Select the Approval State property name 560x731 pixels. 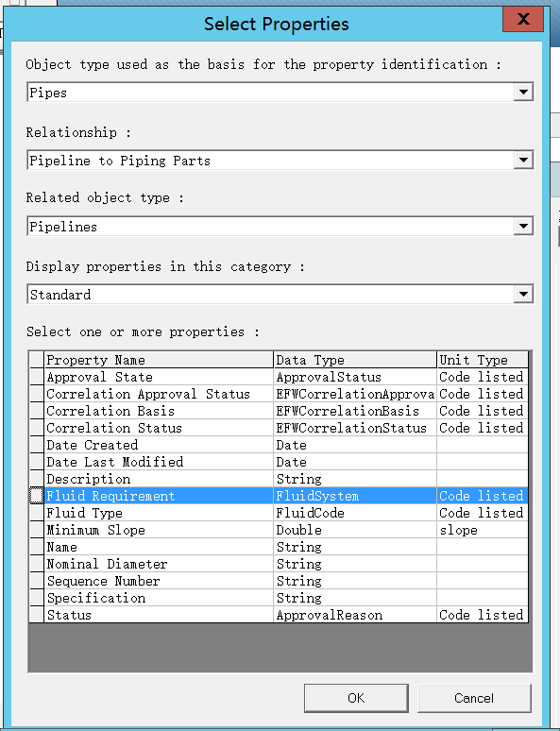(159, 377)
